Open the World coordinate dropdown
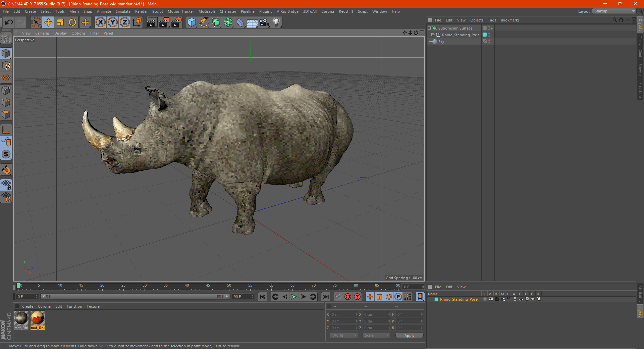This screenshot has height=349, width=644. 344,335
